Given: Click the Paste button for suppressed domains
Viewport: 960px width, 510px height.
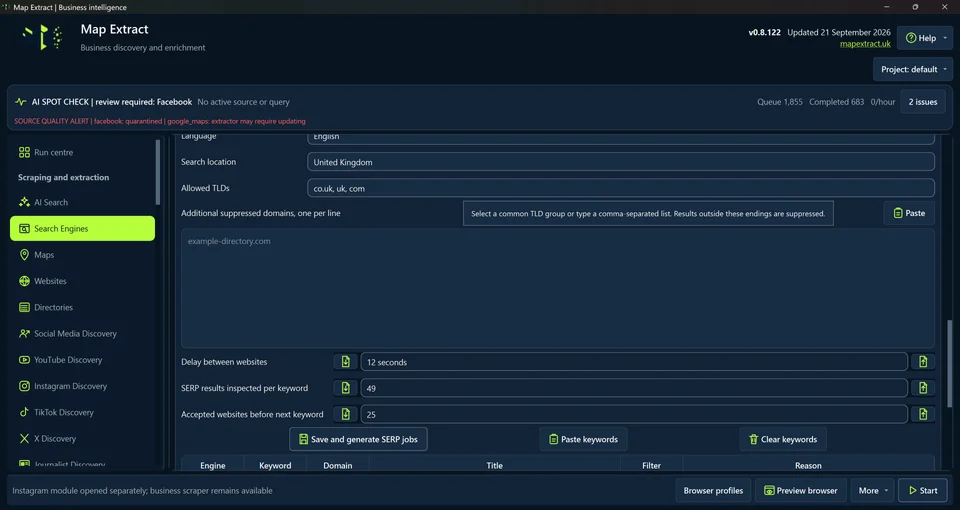Looking at the screenshot, I should (x=909, y=213).
